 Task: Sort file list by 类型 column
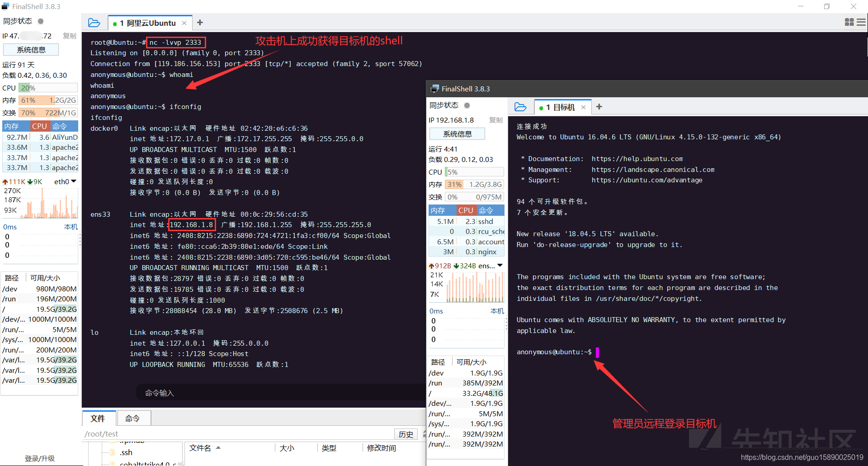click(340, 448)
